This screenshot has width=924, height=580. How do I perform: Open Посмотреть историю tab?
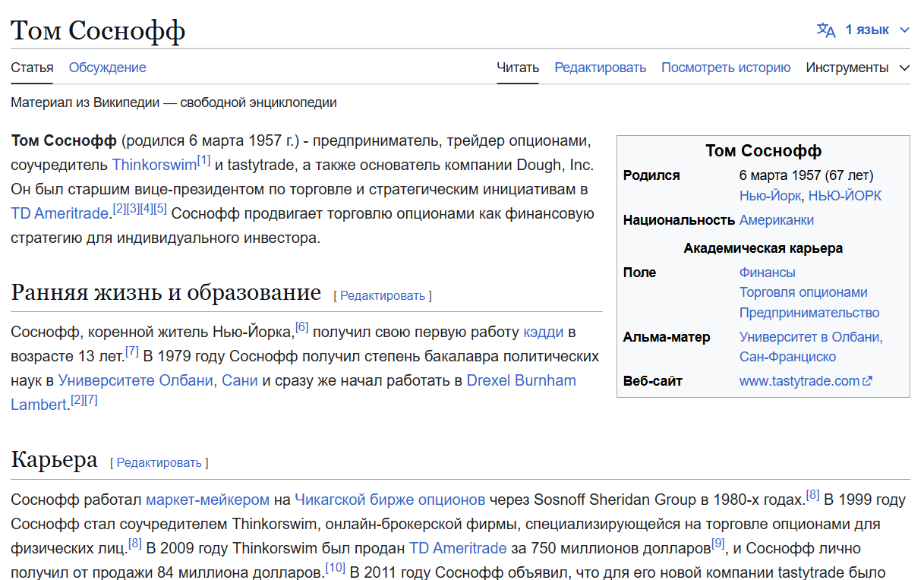click(x=726, y=68)
